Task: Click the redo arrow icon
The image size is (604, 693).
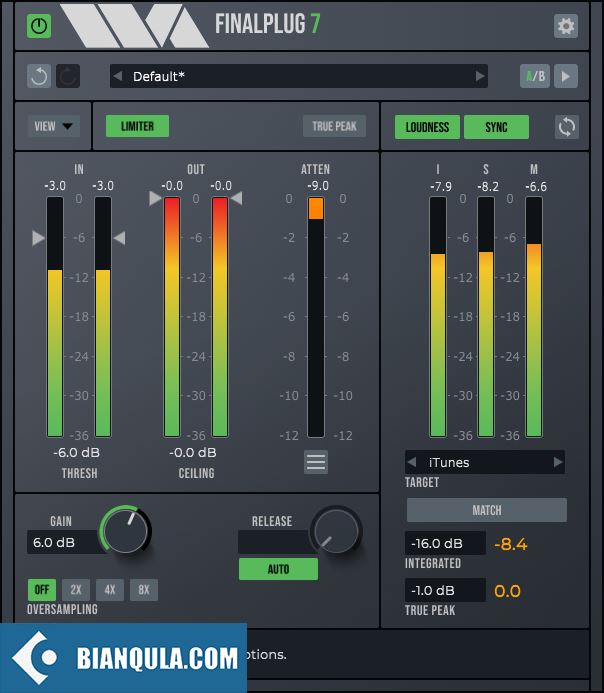Action: pos(68,76)
